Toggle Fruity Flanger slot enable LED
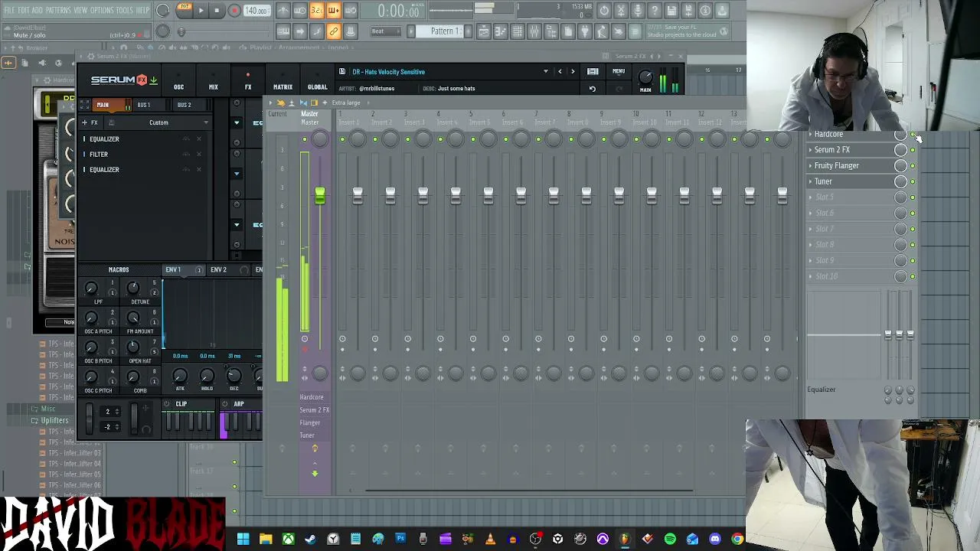The width and height of the screenshot is (980, 551). tap(913, 166)
